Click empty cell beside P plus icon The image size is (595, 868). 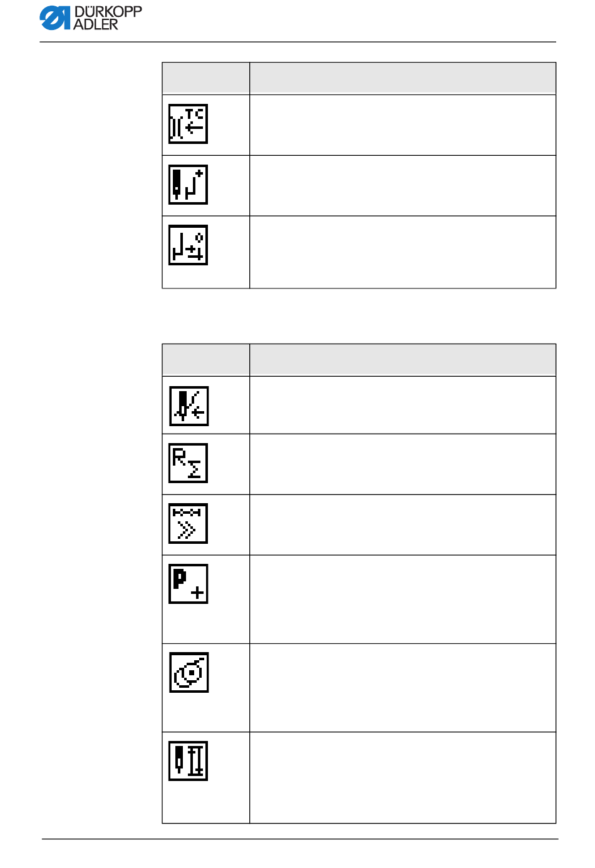click(x=403, y=600)
